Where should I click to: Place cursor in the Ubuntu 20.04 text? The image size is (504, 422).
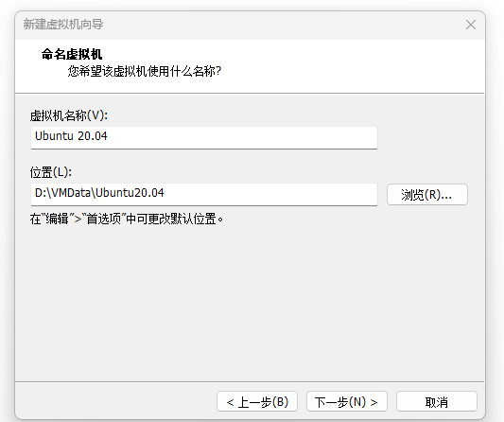pyautogui.click(x=71, y=136)
